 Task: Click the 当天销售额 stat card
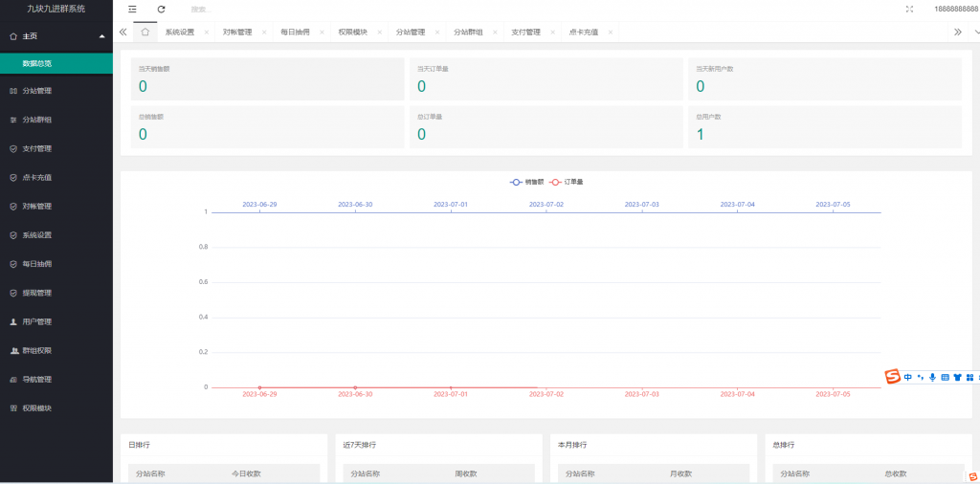(268, 79)
